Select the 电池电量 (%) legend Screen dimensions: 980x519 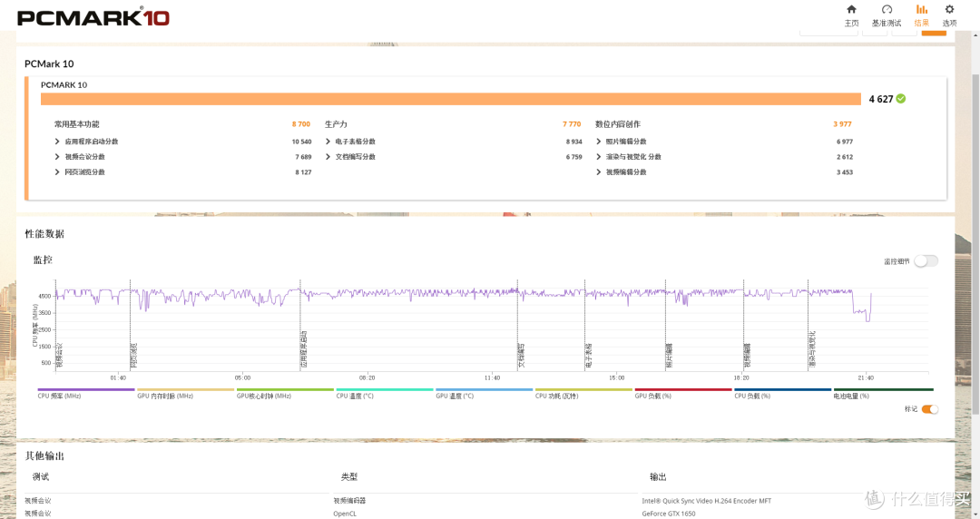point(883,394)
